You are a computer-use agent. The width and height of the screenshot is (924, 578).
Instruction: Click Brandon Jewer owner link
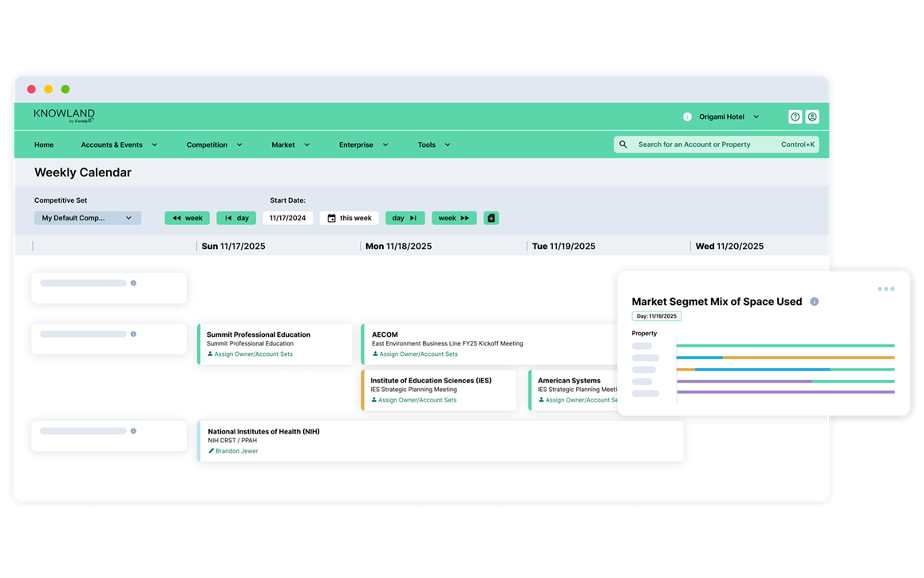point(236,450)
